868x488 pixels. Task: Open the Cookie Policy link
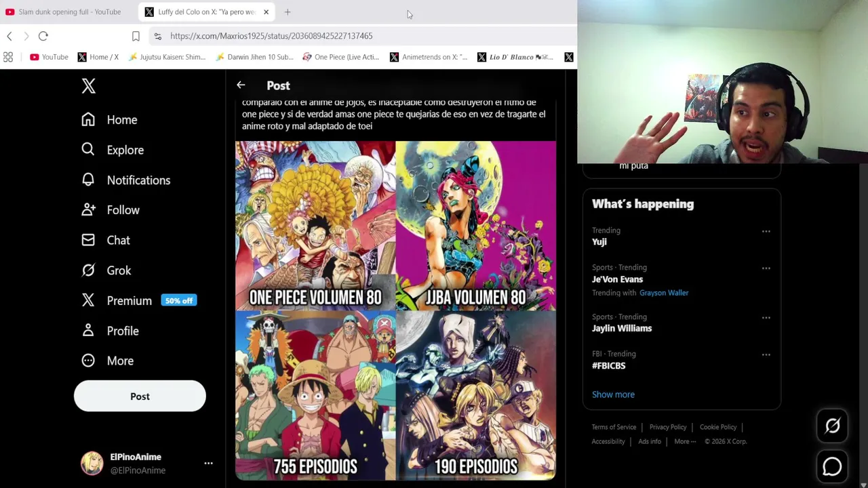pyautogui.click(x=718, y=427)
